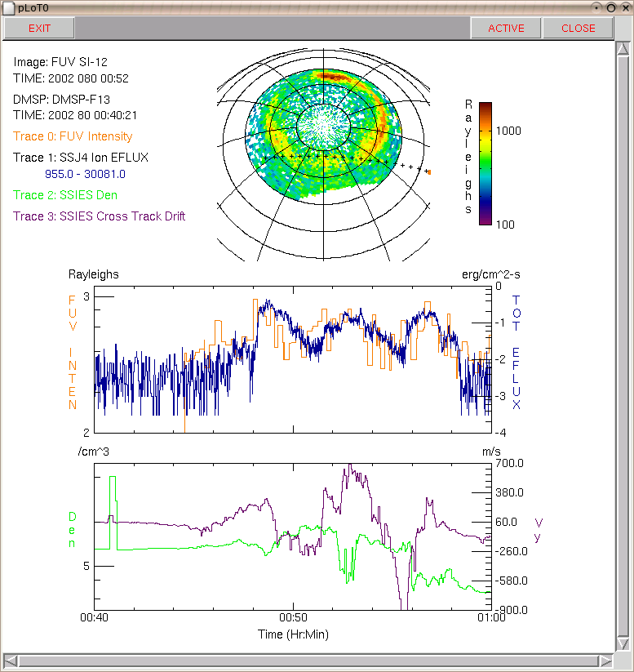Click the horizontal scrollbar track
Viewport: 634px width, 672px height.
(x=308, y=661)
